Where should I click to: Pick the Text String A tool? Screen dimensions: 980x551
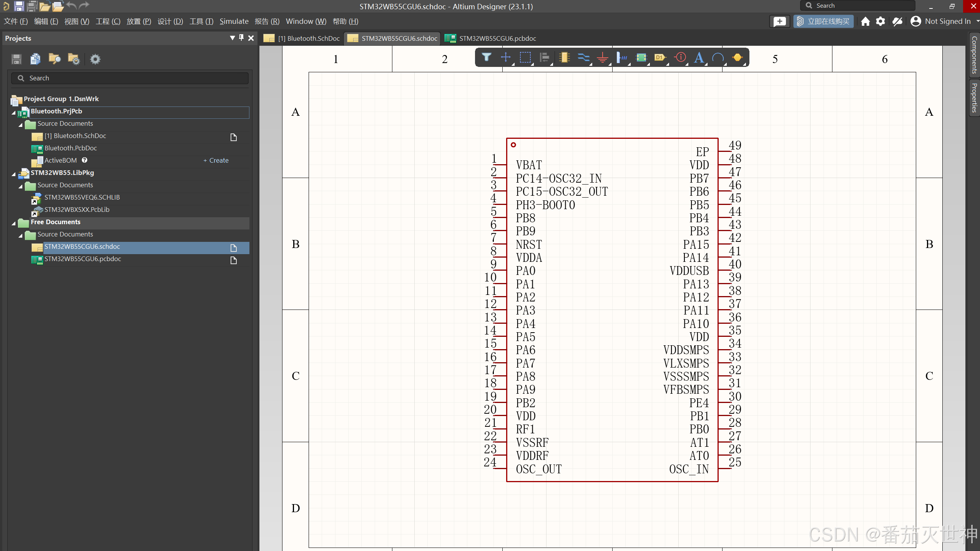pyautogui.click(x=699, y=57)
